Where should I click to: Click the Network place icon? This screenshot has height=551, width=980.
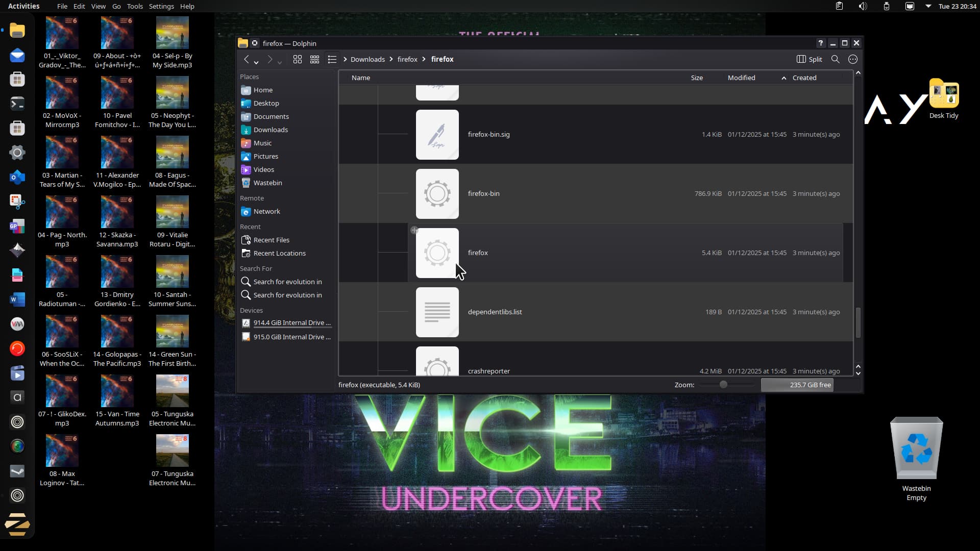(x=246, y=211)
